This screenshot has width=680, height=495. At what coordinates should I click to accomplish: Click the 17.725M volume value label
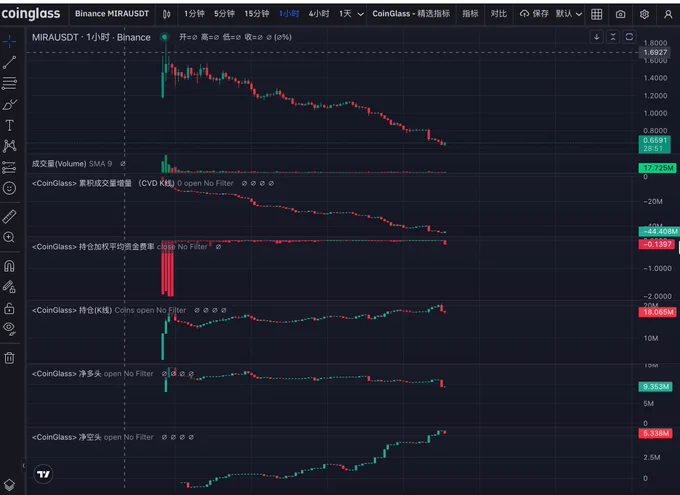(x=657, y=168)
